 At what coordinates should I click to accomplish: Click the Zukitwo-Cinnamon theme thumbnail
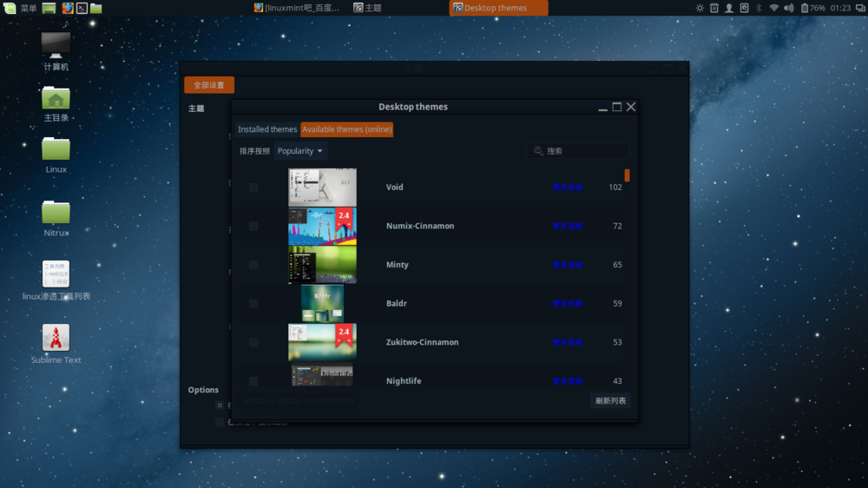pos(322,342)
